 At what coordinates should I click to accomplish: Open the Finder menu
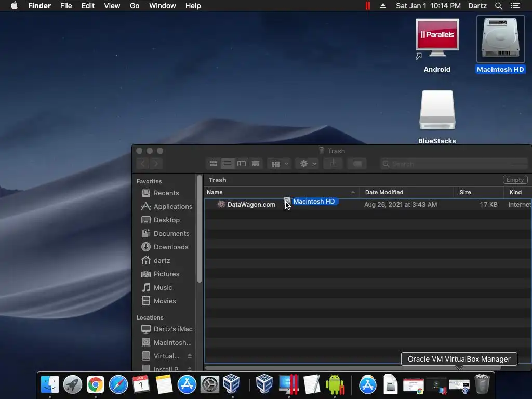click(x=39, y=6)
